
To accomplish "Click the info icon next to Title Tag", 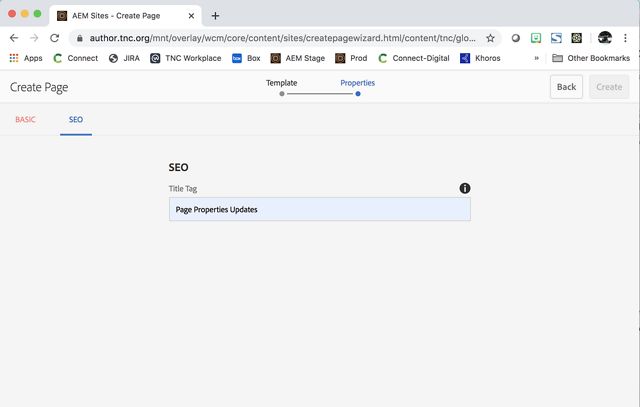I will [464, 188].
